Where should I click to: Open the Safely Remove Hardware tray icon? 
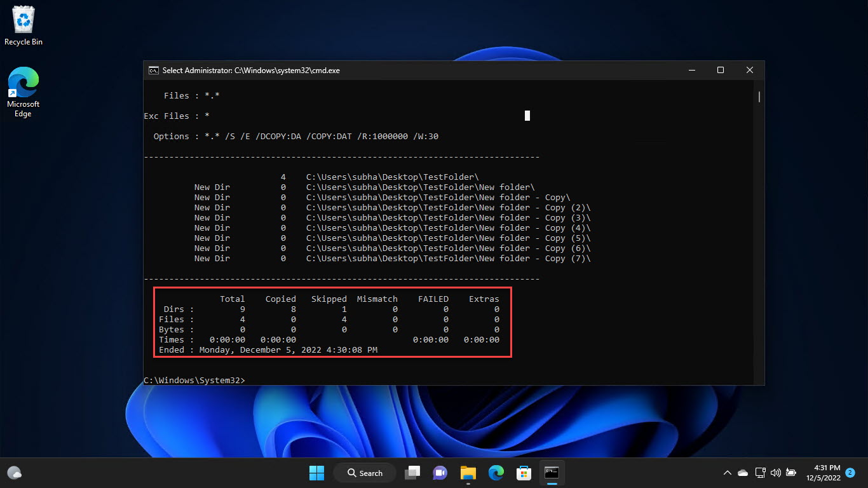[x=760, y=473]
